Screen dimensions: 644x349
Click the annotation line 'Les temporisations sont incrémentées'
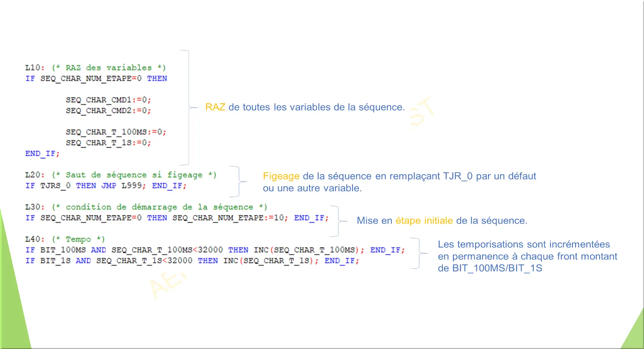click(524, 244)
